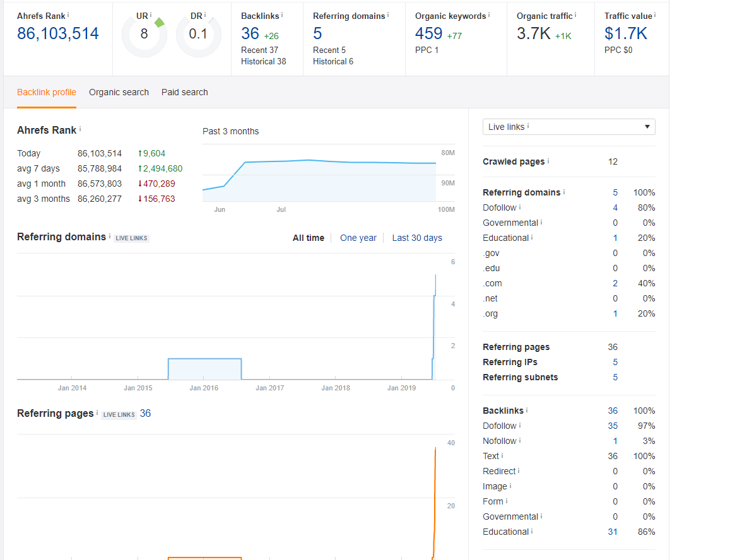Click info icon beside Governmental under Referring domains
Viewport: 742px width, 560px height.
pos(541,222)
